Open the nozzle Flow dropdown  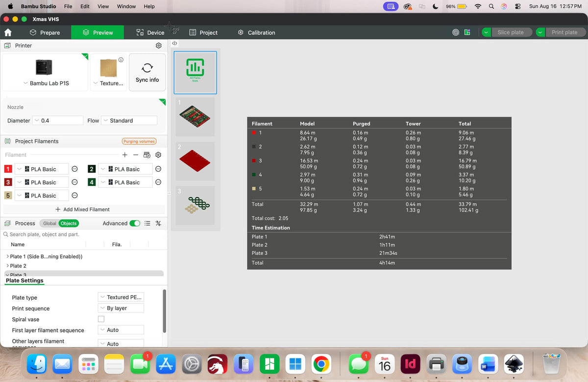129,121
